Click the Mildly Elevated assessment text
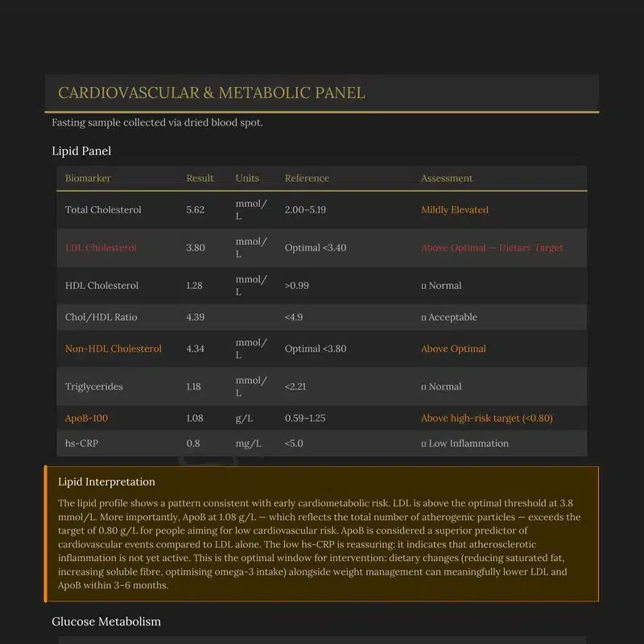 coord(455,209)
